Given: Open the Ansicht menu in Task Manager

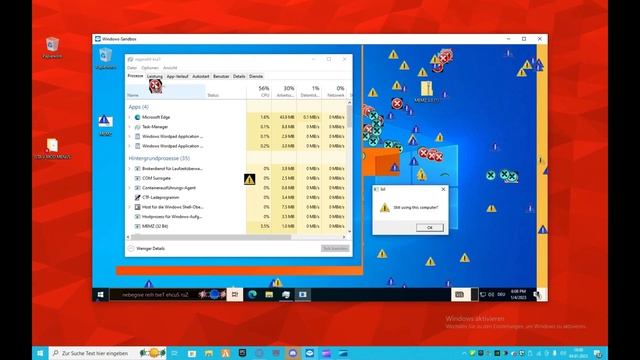Looking at the screenshot, I should [170, 68].
